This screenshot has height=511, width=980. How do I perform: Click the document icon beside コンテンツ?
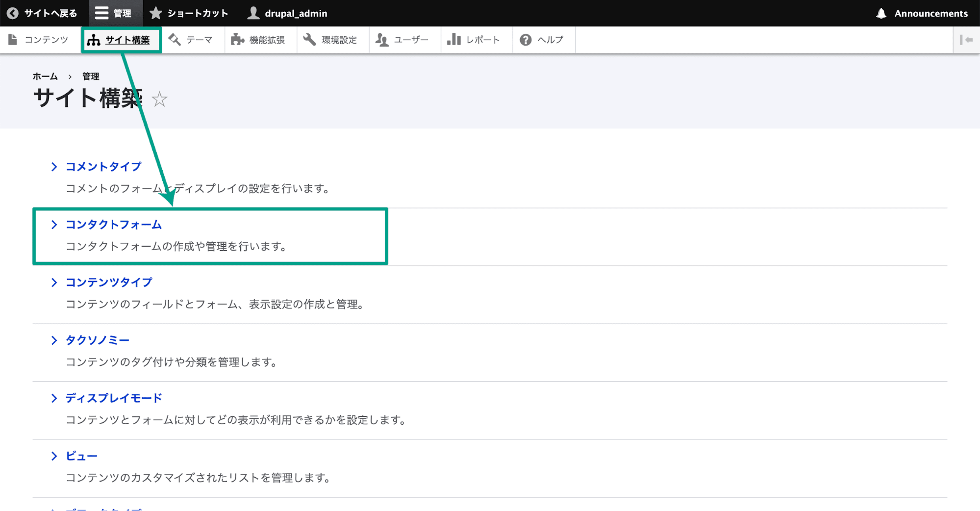pyautogui.click(x=13, y=40)
